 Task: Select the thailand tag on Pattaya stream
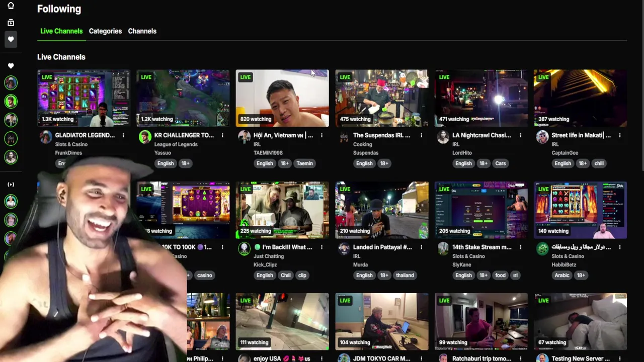coord(405,275)
